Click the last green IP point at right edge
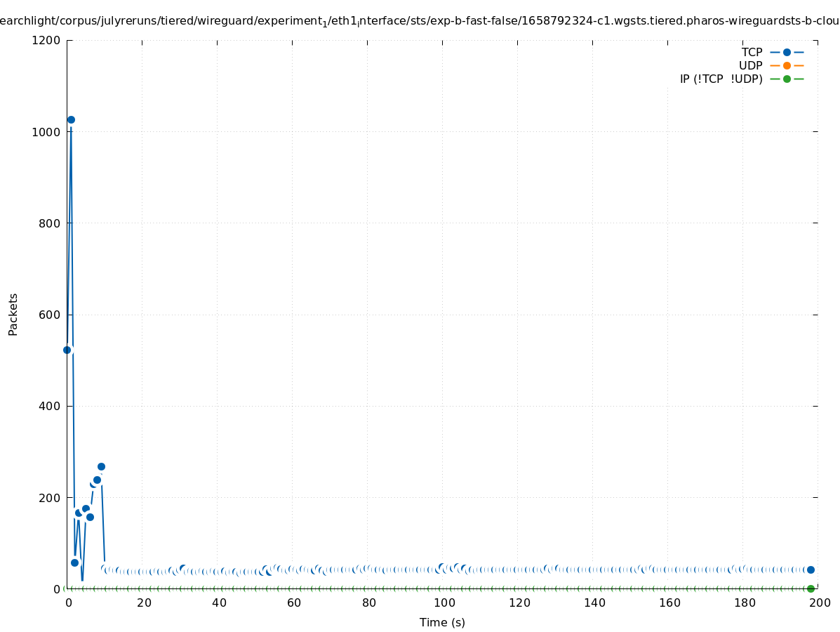Image resolution: width=840 pixels, height=632 pixels. [811, 588]
